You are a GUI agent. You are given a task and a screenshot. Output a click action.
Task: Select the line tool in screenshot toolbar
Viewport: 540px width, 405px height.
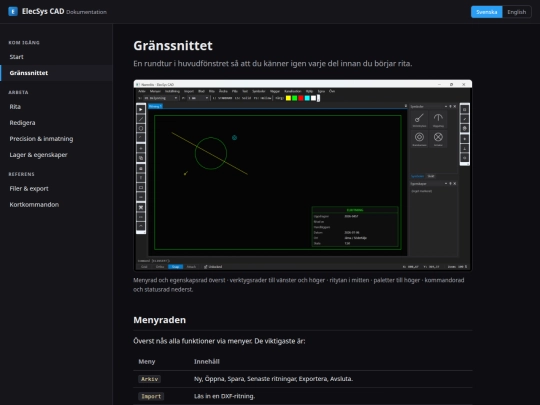(x=141, y=119)
